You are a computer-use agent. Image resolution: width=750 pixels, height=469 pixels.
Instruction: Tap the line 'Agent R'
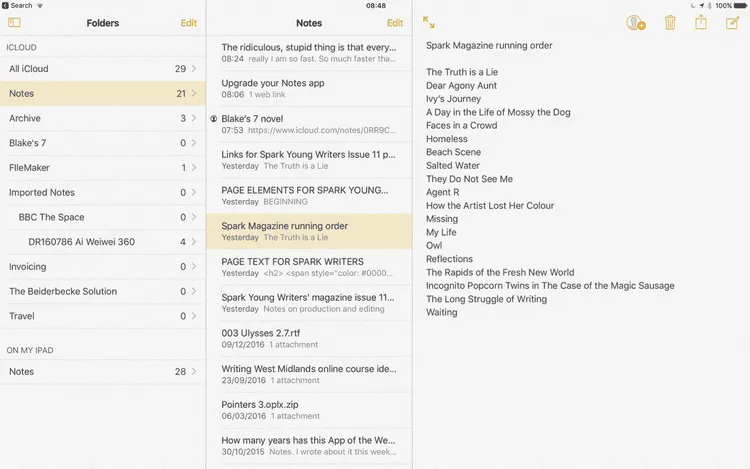[442, 192]
